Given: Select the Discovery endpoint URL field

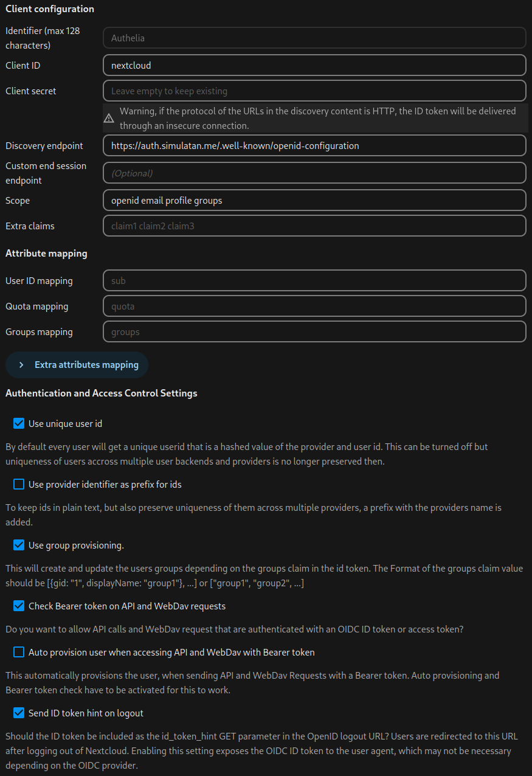Looking at the screenshot, I should point(314,145).
